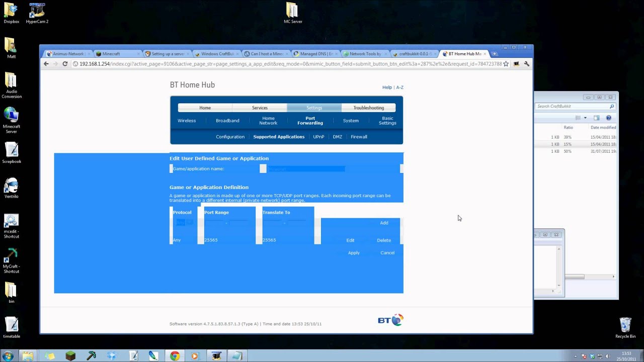Open Chrome wrench settings menu
The width and height of the screenshot is (644, 362).
coord(527,64)
